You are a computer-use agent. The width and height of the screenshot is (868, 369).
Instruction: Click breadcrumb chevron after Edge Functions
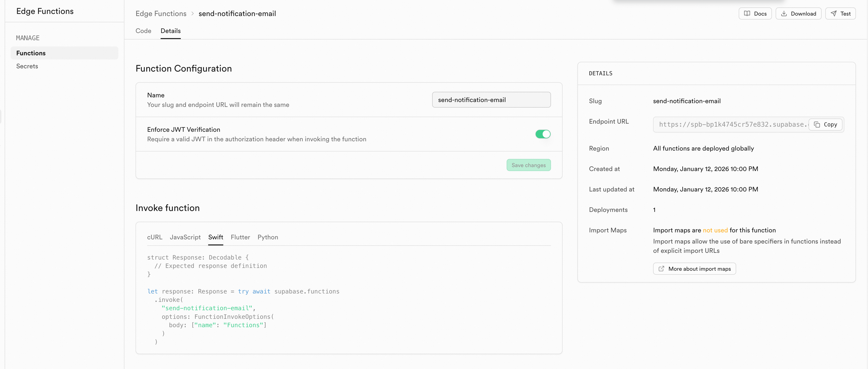pyautogui.click(x=192, y=13)
